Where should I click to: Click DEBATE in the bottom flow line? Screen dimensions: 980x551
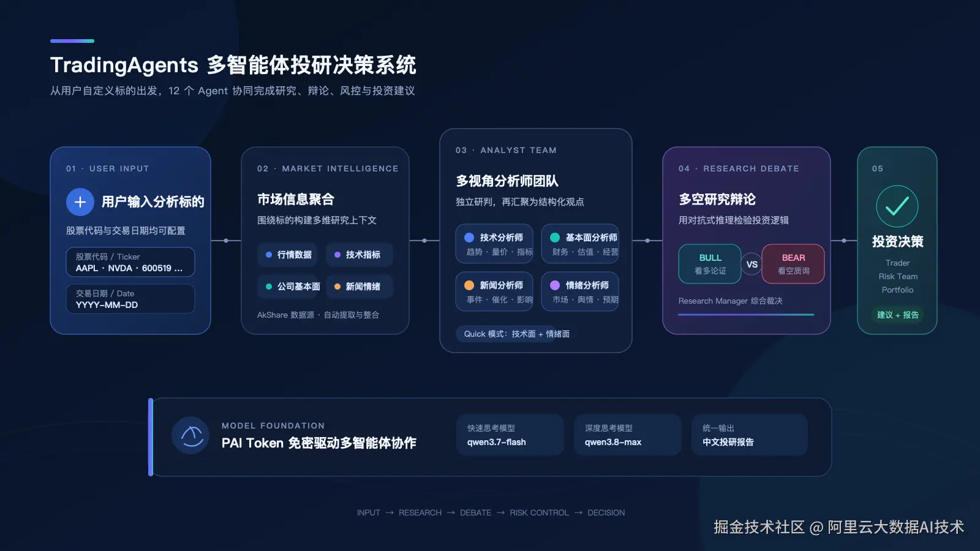pyautogui.click(x=476, y=512)
